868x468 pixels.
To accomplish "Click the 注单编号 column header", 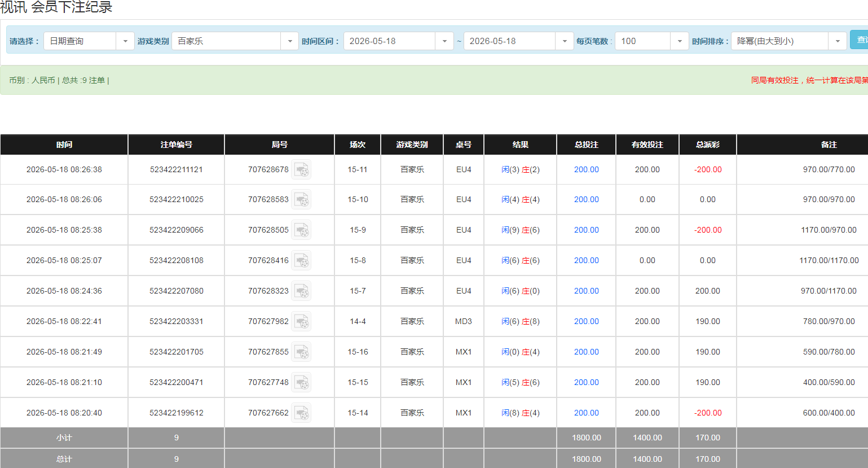I will tap(177, 145).
